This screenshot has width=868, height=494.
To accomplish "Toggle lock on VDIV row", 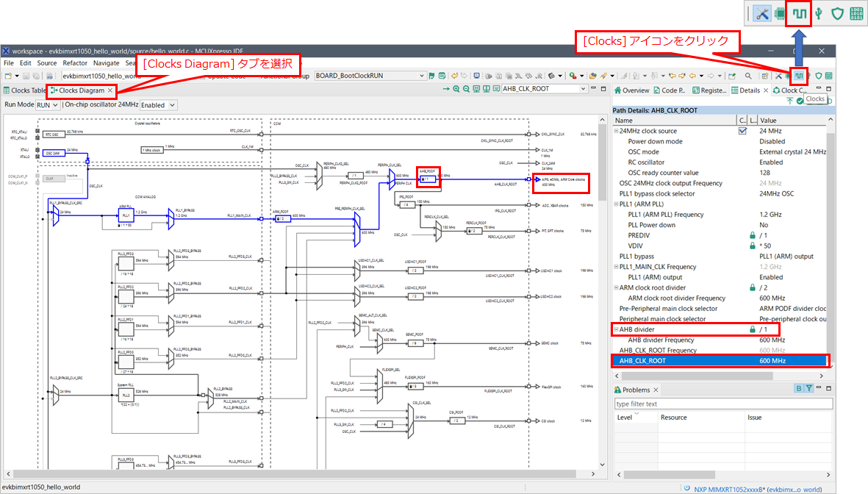I will 753,246.
